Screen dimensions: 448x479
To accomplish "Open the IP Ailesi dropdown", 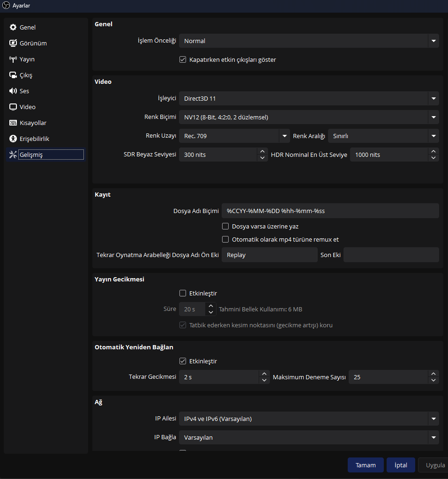I will point(309,419).
